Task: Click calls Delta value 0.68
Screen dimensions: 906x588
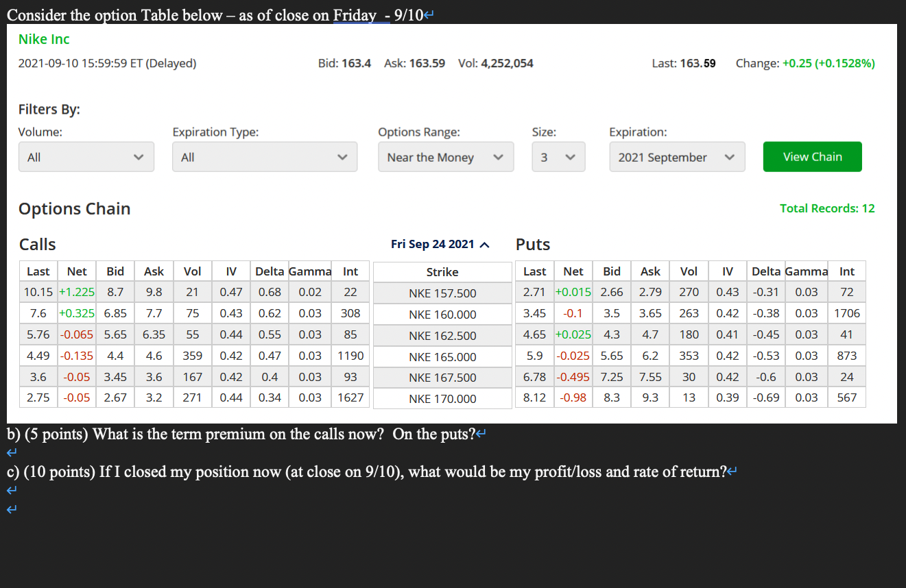Action: (270, 292)
